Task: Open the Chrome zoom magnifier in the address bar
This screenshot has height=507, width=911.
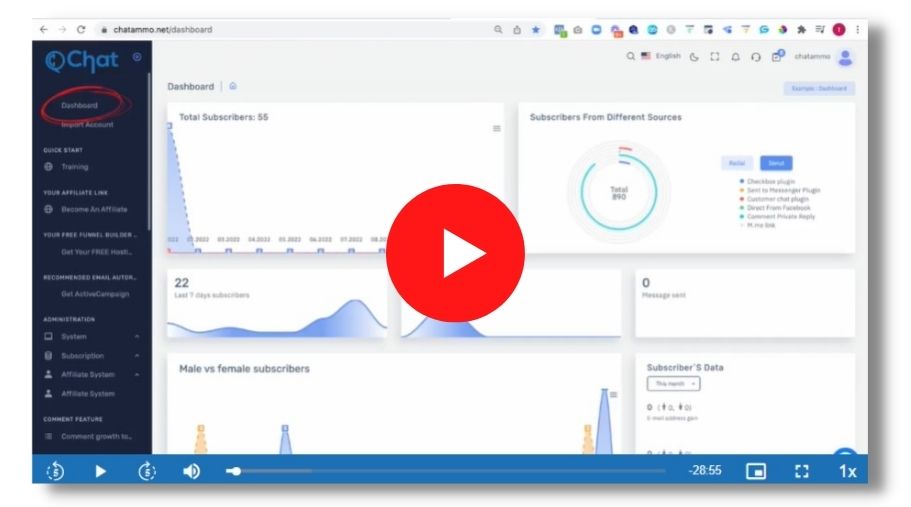Action: [498, 30]
